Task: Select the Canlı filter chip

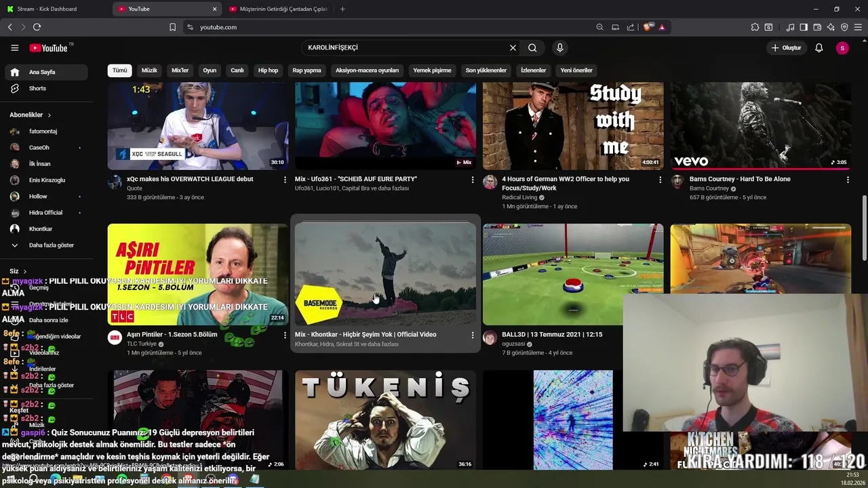Action: [237, 70]
